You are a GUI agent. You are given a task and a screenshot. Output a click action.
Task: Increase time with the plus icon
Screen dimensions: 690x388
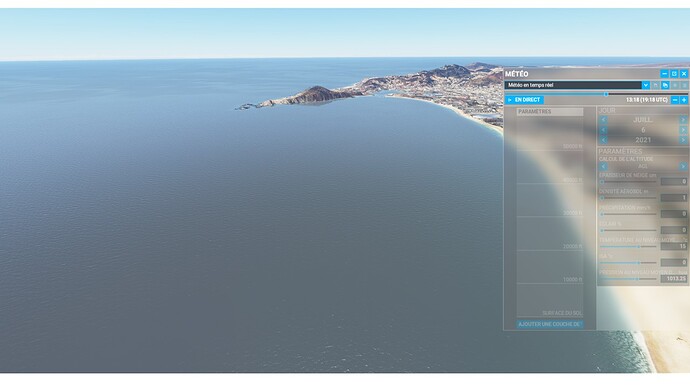684,100
